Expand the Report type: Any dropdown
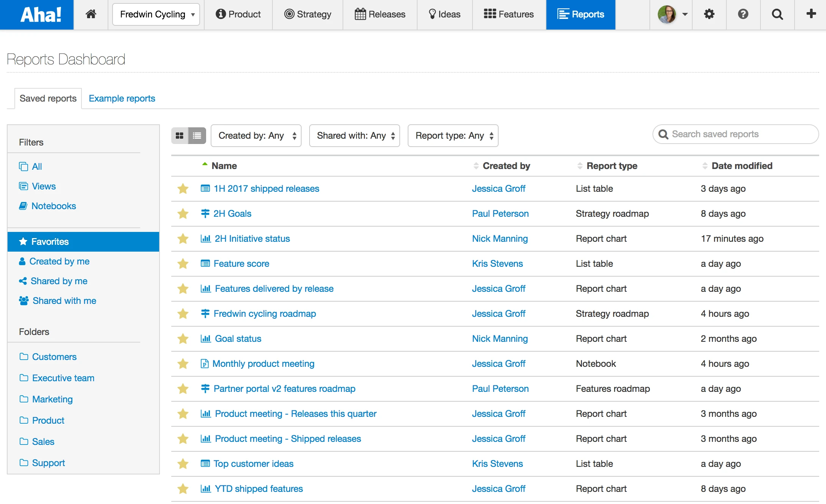Viewport: 826px width, 504px height. point(453,136)
